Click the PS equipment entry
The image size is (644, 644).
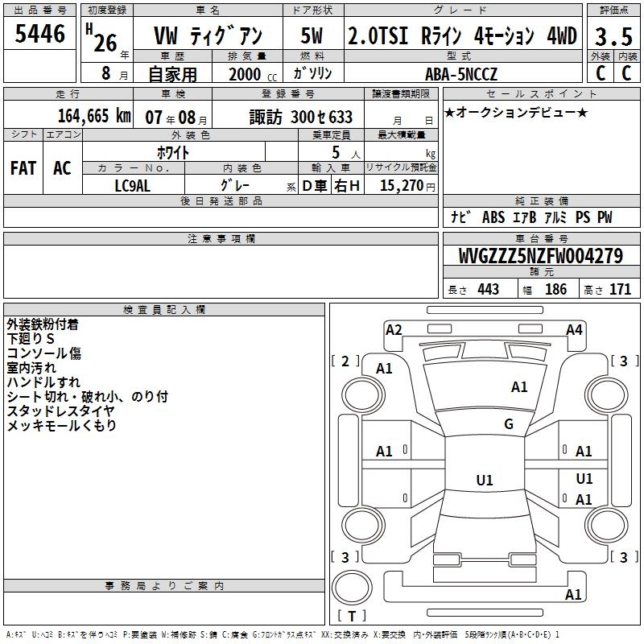tap(582, 217)
